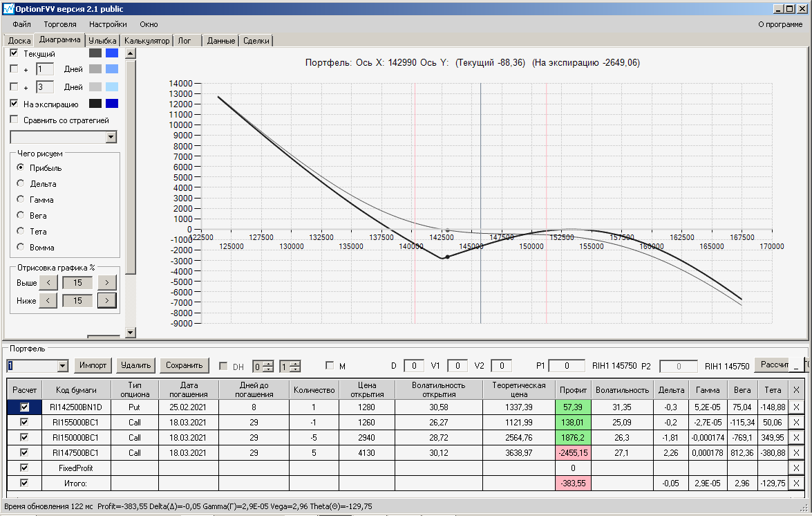Pick На экспирацию dark blue swatch
Screen dimensions: 812x516
(112, 104)
